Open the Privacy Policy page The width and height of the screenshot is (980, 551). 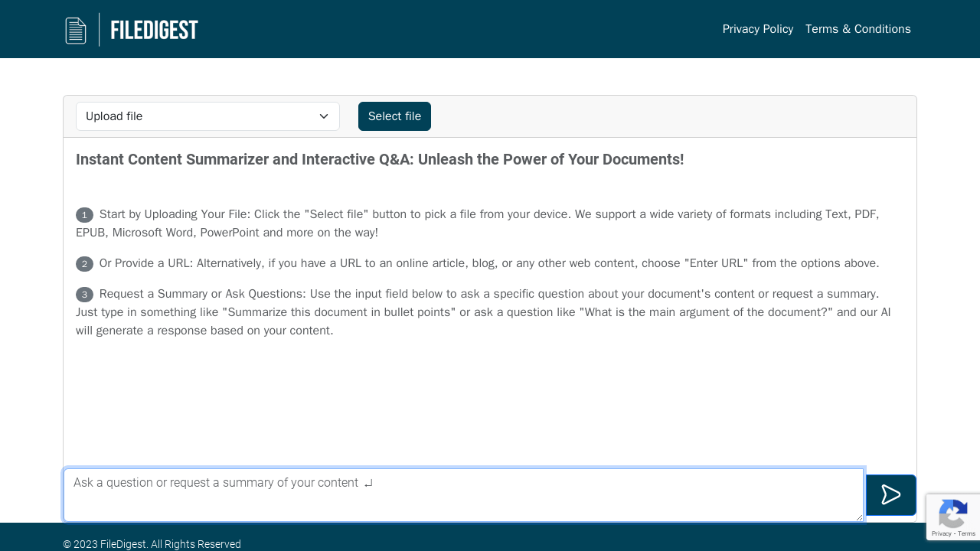(757, 29)
